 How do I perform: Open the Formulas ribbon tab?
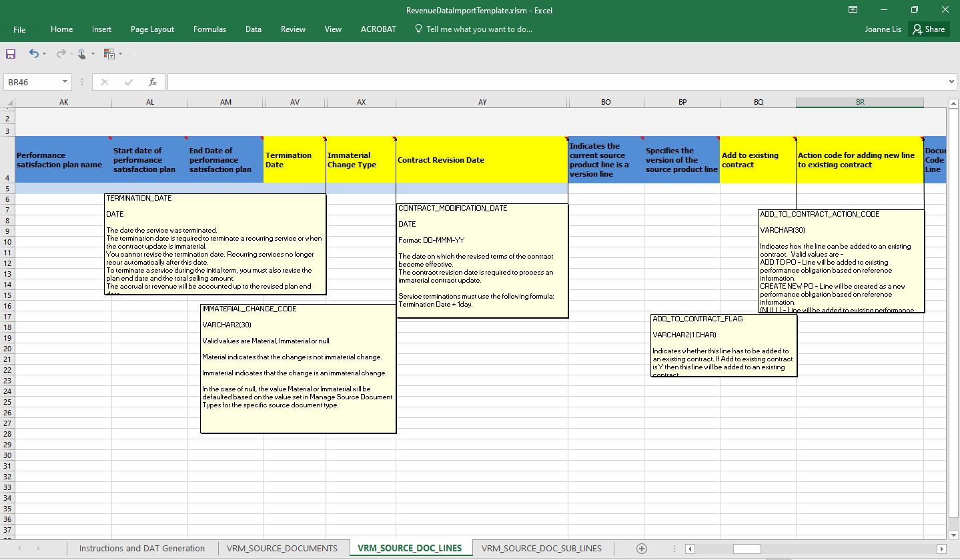[209, 29]
